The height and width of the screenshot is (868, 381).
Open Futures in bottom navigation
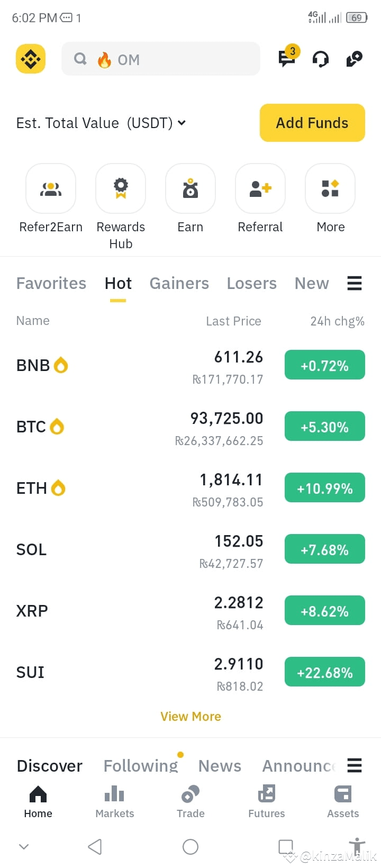(267, 802)
